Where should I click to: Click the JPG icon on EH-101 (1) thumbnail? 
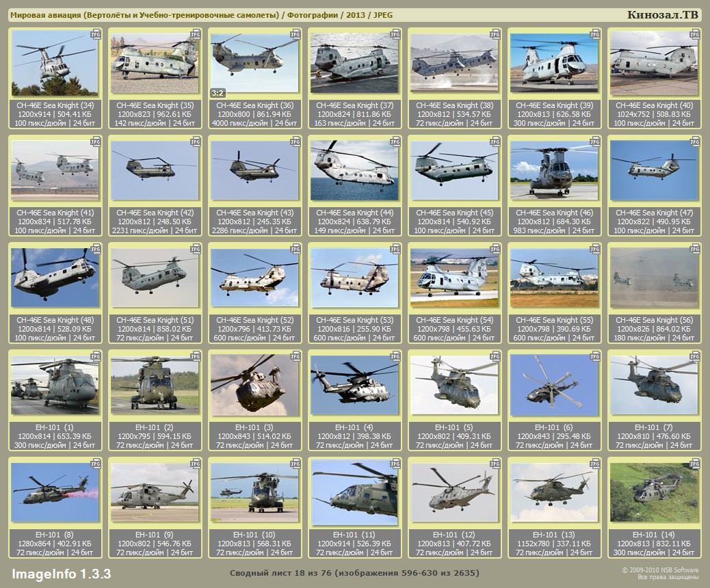(96, 356)
